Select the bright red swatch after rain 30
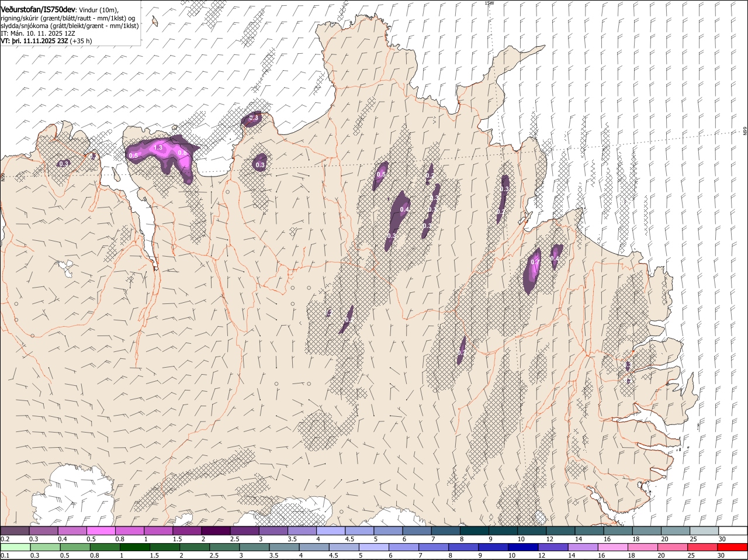The height and width of the screenshot is (560, 748). coord(733,547)
